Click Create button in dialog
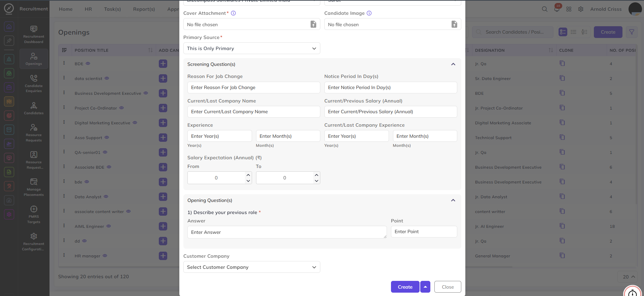 click(x=405, y=287)
